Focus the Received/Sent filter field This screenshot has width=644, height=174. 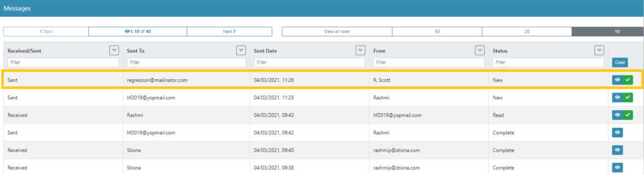(63, 62)
